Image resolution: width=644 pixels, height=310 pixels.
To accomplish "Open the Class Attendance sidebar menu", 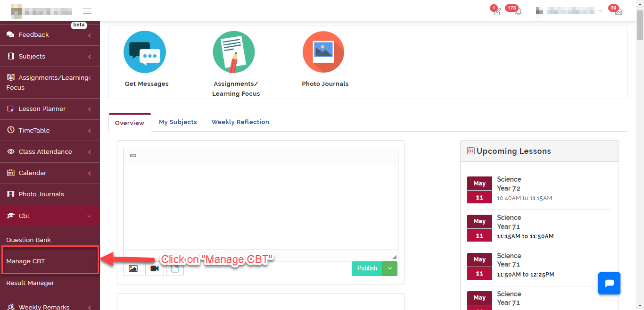I will point(50,152).
